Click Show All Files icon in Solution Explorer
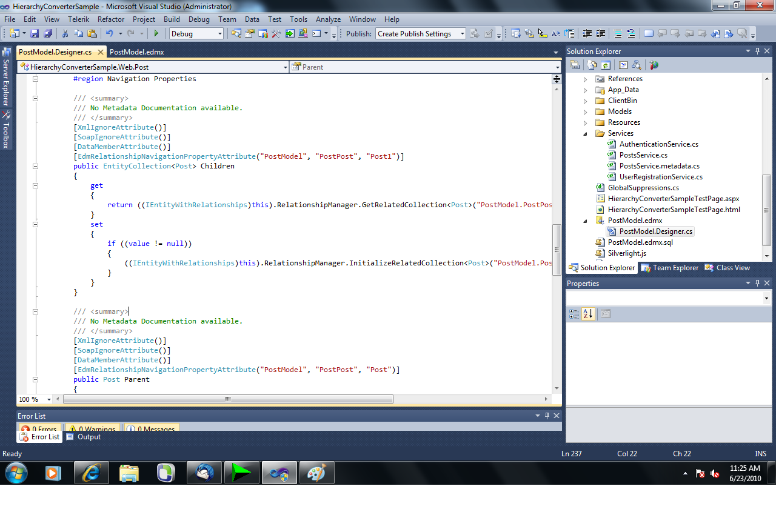 pos(592,65)
